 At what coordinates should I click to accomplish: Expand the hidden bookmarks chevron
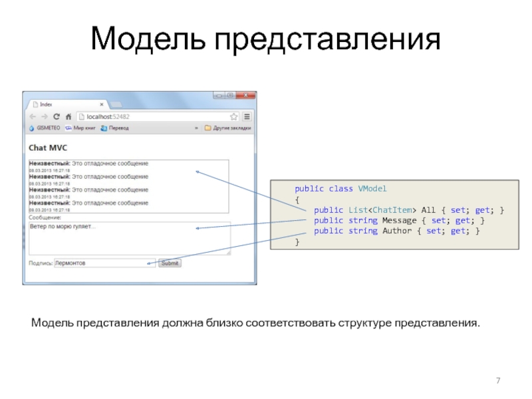[x=196, y=128]
